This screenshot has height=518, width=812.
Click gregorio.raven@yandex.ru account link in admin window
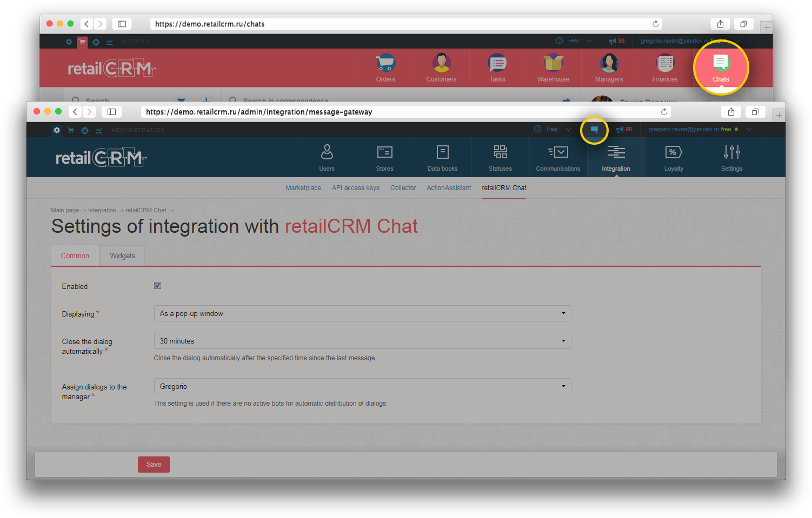pyautogui.click(x=684, y=130)
